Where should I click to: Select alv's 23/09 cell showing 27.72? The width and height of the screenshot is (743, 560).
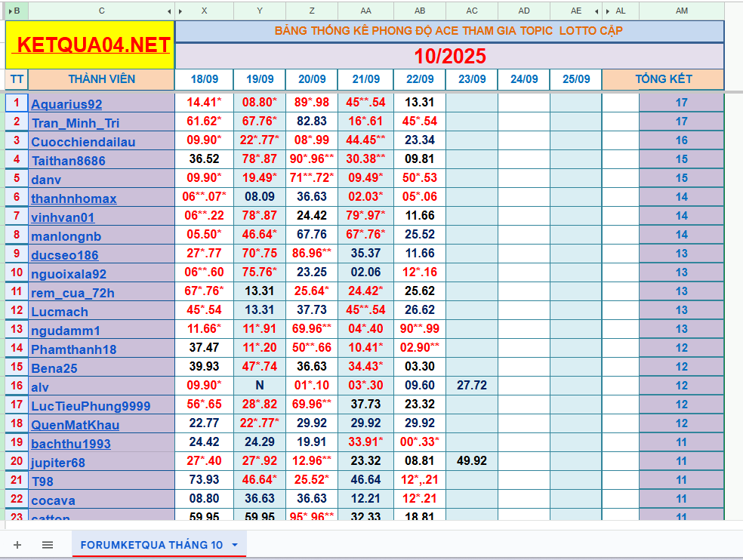click(471, 386)
